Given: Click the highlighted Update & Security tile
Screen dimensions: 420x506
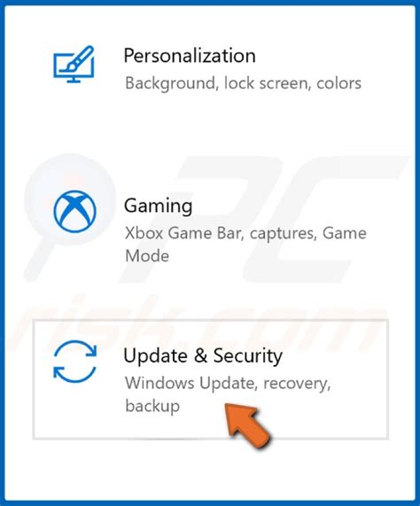Looking at the screenshot, I should tap(211, 379).
